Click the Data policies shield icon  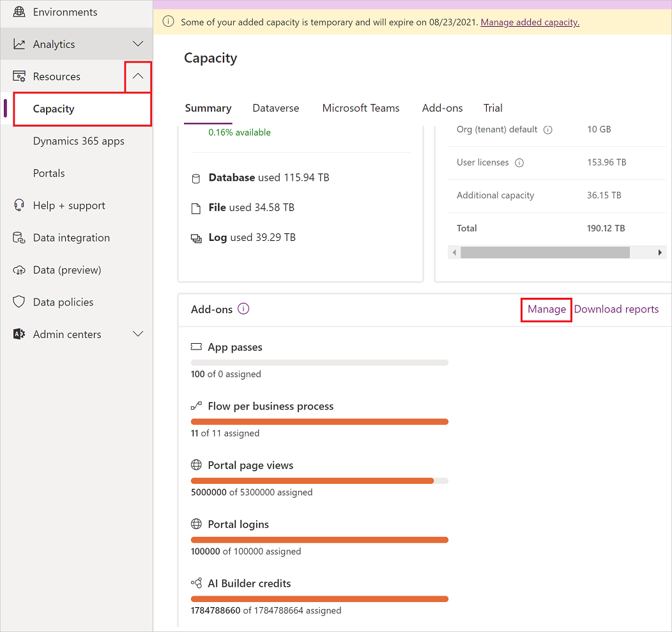pyautogui.click(x=19, y=302)
